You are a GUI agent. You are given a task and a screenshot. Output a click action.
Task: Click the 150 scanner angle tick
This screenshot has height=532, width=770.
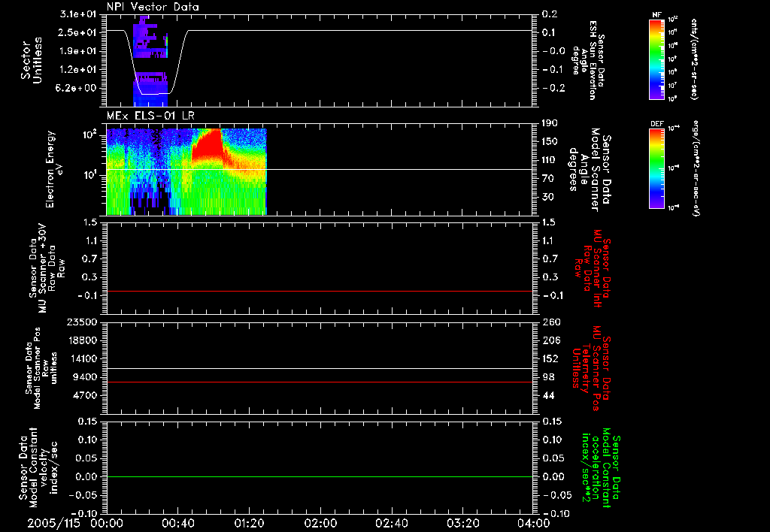(x=550, y=142)
